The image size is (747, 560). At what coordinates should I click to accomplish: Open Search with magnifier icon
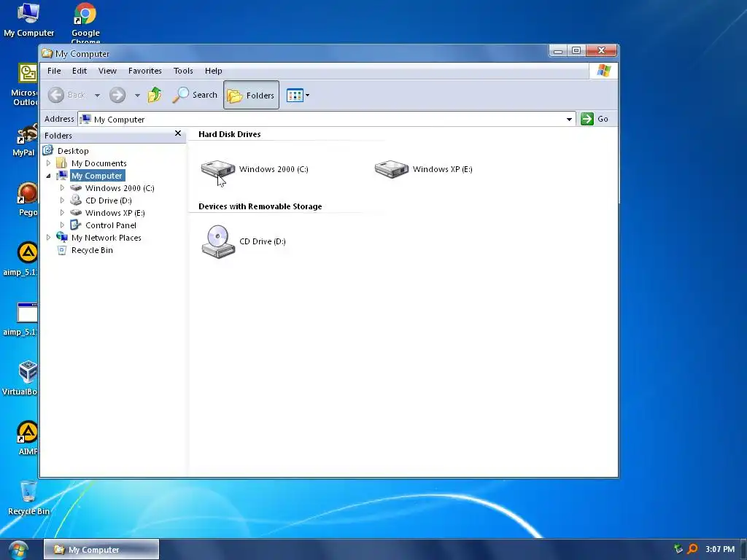194,96
